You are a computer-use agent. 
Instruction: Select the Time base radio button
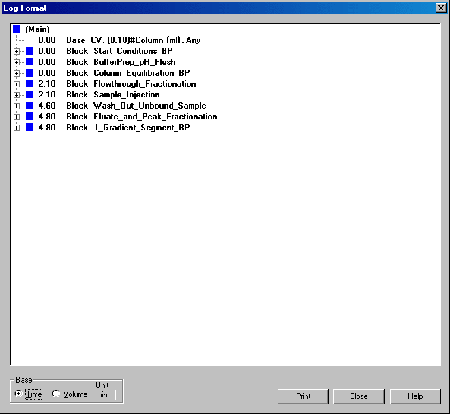coord(18,394)
